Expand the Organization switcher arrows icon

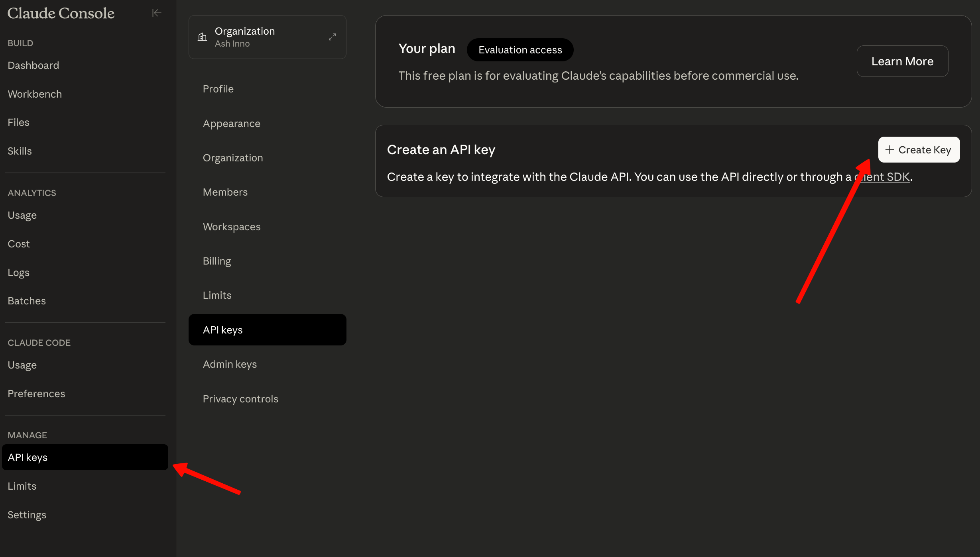(x=332, y=37)
